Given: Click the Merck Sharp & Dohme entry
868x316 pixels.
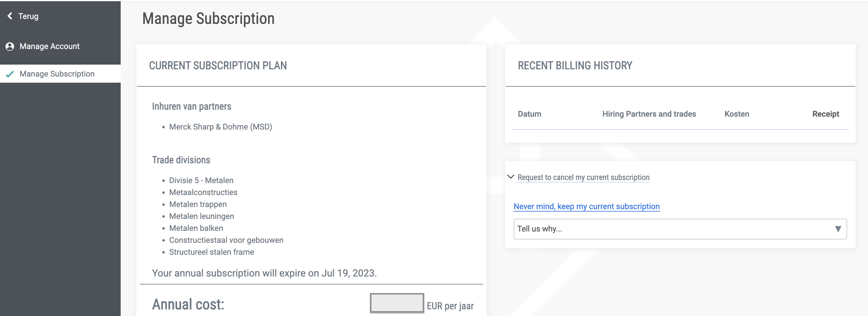Looking at the screenshot, I should pyautogui.click(x=221, y=127).
